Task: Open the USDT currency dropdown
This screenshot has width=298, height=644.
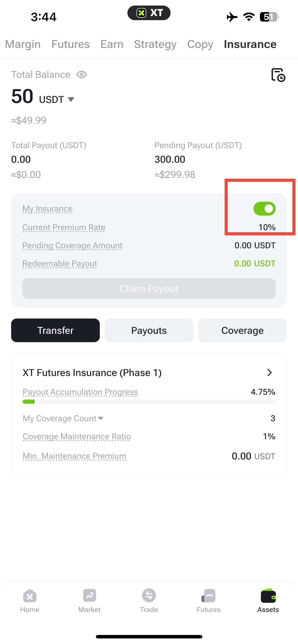Action: click(x=57, y=99)
